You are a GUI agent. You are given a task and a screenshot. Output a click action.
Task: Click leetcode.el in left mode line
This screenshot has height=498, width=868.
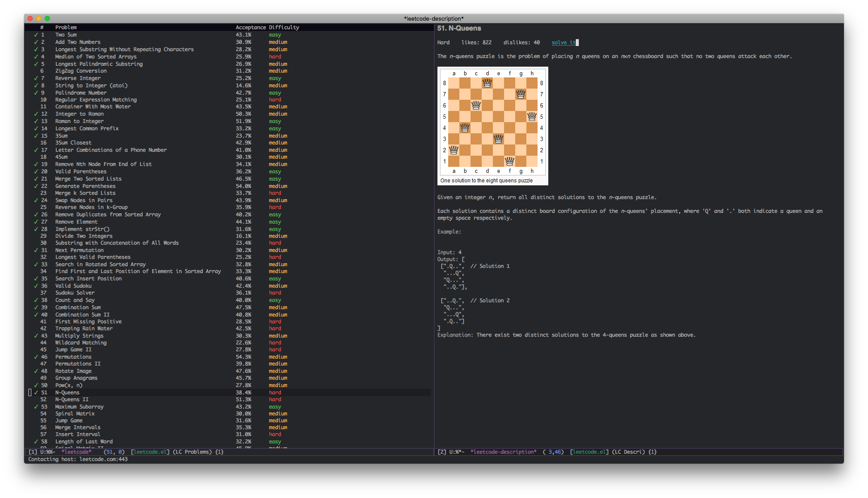point(150,452)
